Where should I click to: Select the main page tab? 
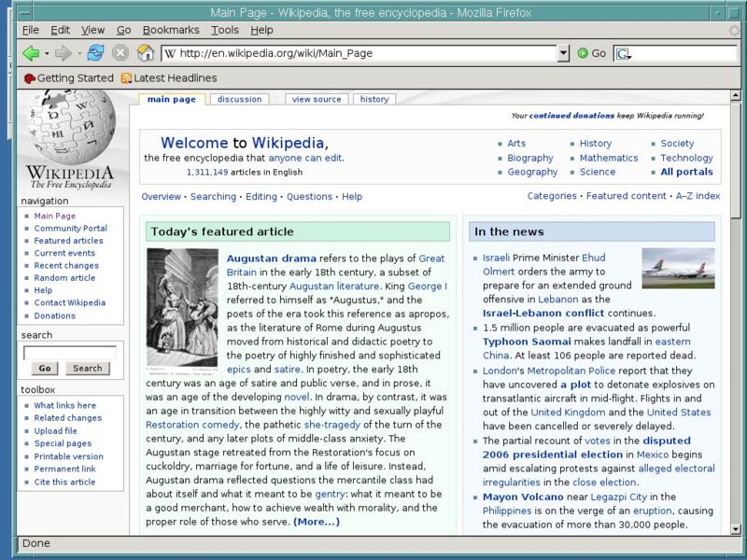(172, 99)
